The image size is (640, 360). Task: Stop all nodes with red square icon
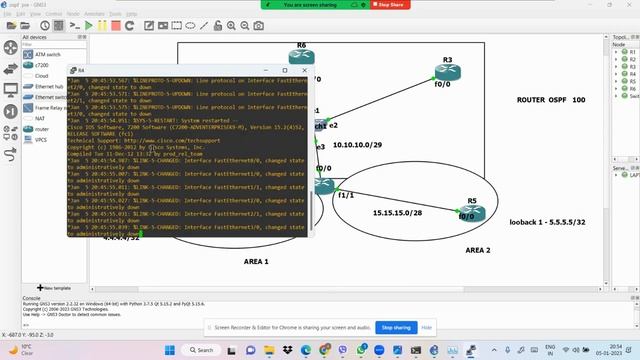[116, 26]
